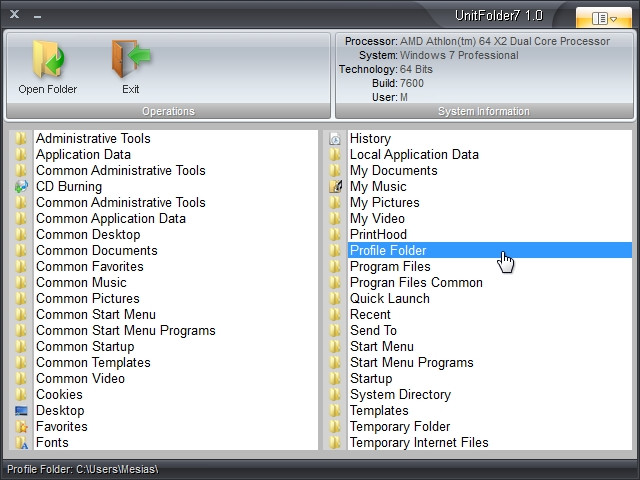Image resolution: width=640 pixels, height=480 pixels.
Task: Select the highlighted Profile Folder entry
Action: (490, 250)
